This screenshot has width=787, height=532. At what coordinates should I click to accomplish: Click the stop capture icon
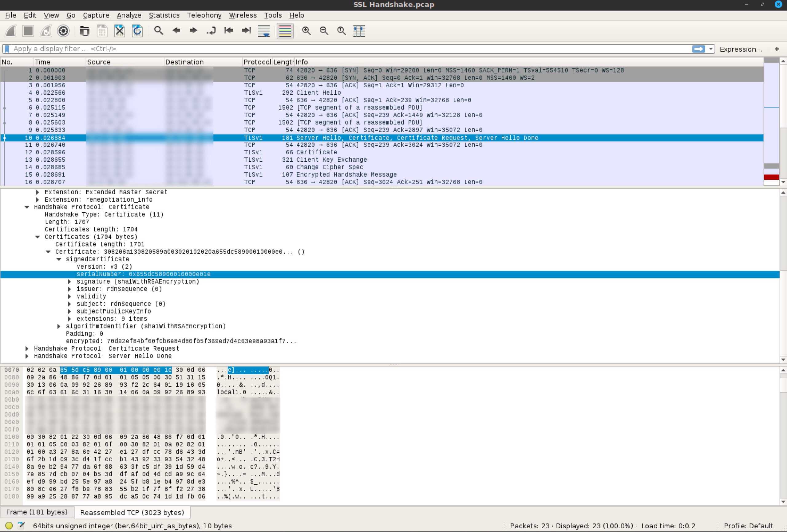click(28, 30)
